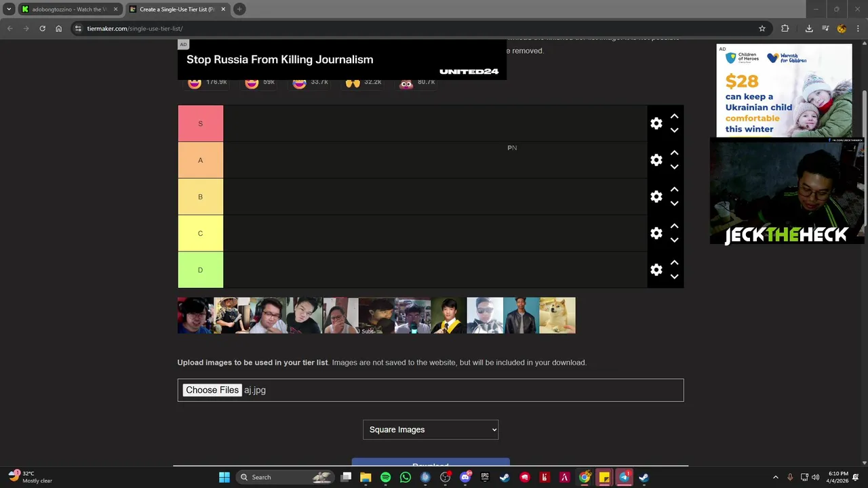
Task: Open volume control in system tray
Action: (x=815, y=477)
